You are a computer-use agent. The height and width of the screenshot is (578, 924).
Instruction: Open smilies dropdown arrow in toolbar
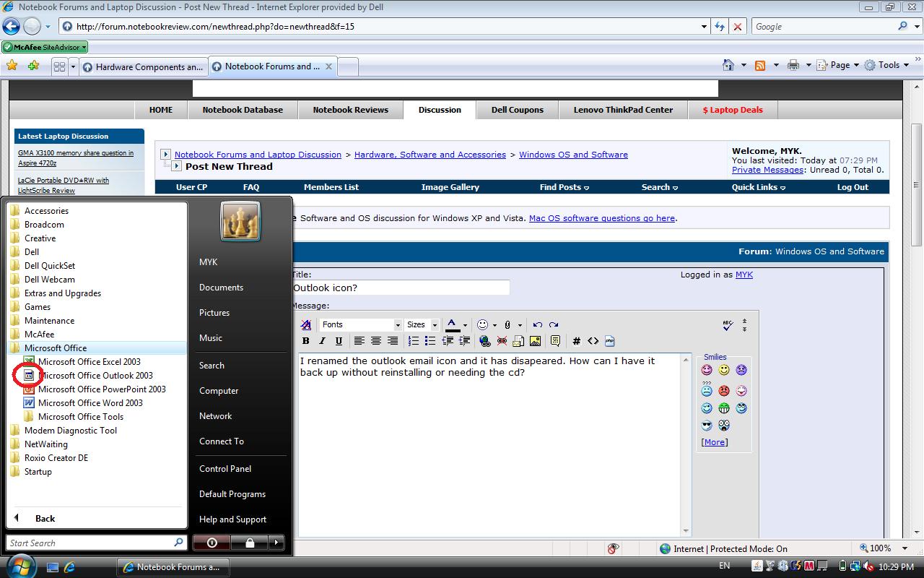click(x=494, y=325)
